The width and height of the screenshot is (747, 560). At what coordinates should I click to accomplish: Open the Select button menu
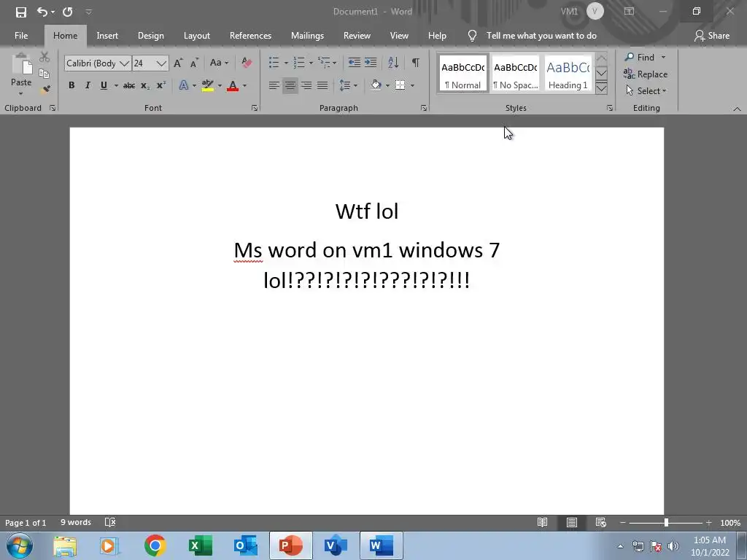pos(646,91)
